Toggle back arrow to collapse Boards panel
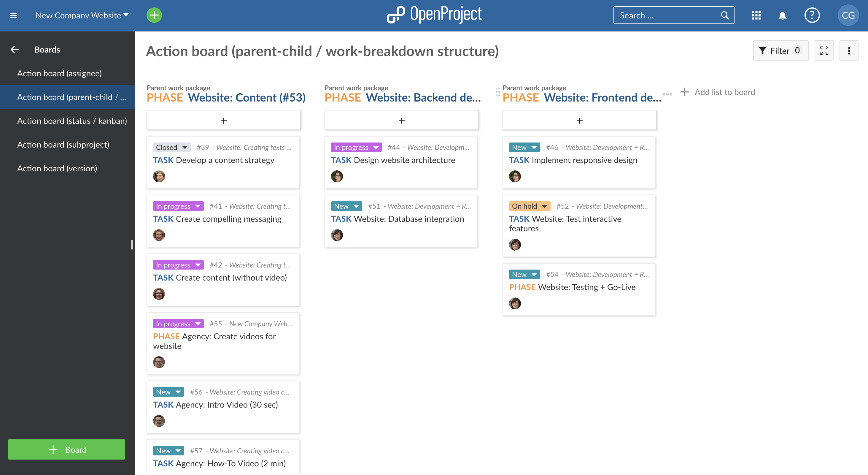Screen dimensions: 868x475 (x=14, y=49)
